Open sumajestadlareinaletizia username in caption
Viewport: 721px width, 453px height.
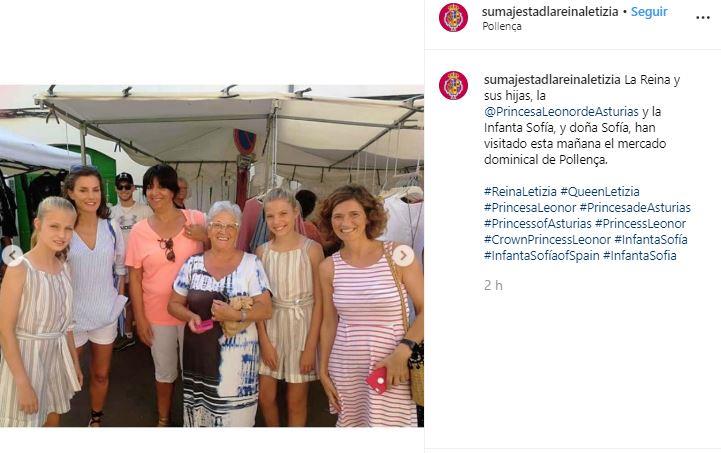[x=552, y=80]
